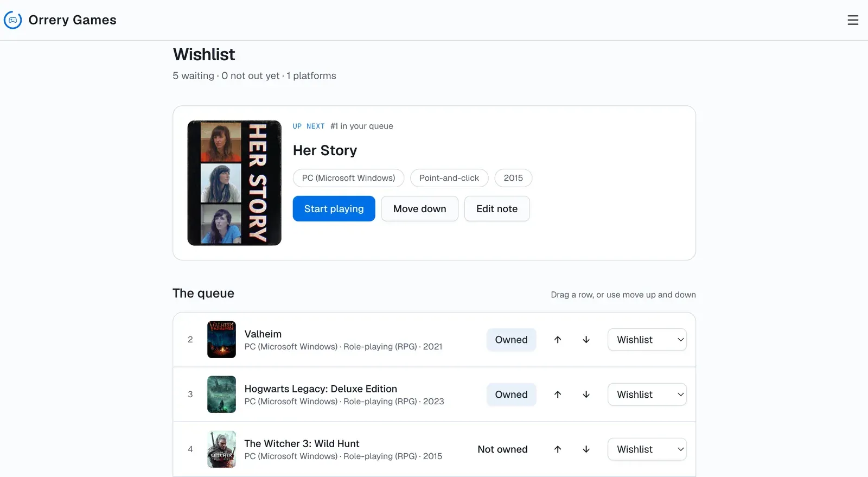Select the Point-and-click genre tag
The image size is (868, 477).
point(449,178)
